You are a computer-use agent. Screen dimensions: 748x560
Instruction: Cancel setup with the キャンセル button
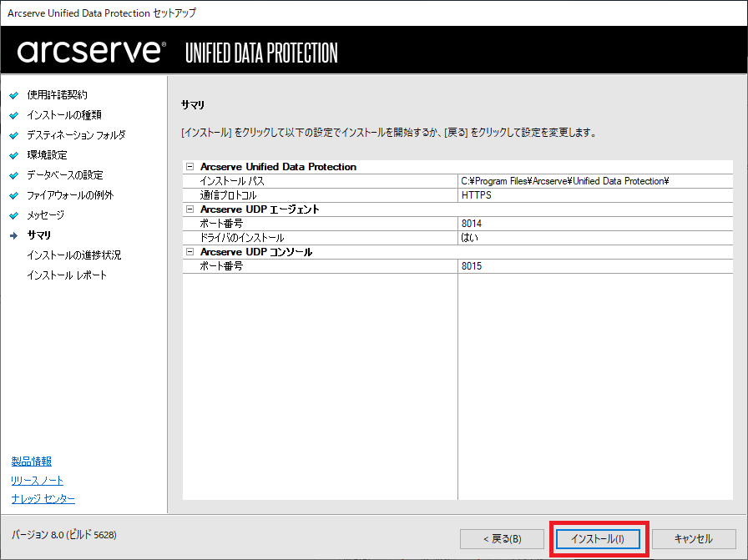[x=693, y=538]
